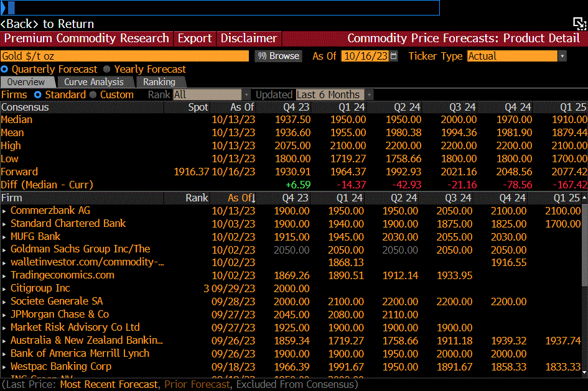Click the firm Rank column header

pyautogui.click(x=197, y=198)
